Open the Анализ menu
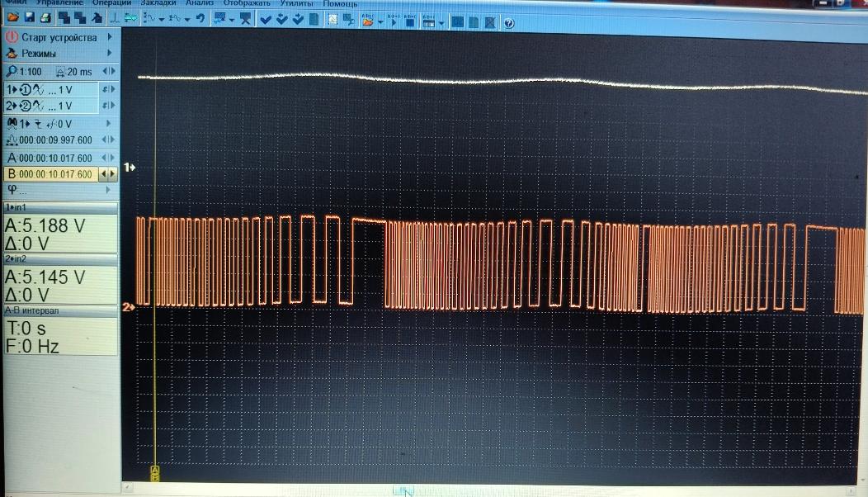Viewport: 868px width, 497px height. click(200, 2)
